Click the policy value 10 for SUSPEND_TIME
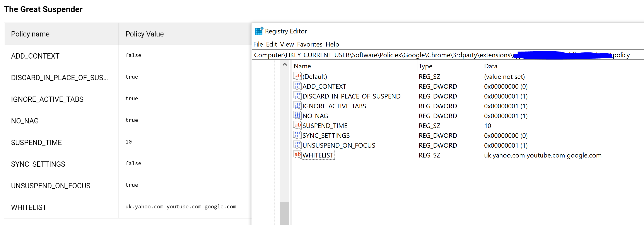Screen dimensions: 644x225 click(128, 142)
